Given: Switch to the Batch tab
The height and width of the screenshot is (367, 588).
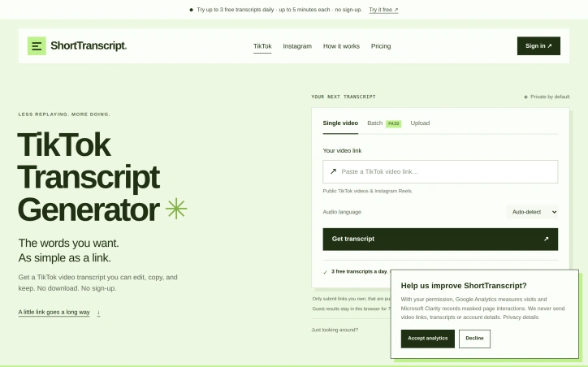Looking at the screenshot, I should pos(374,123).
